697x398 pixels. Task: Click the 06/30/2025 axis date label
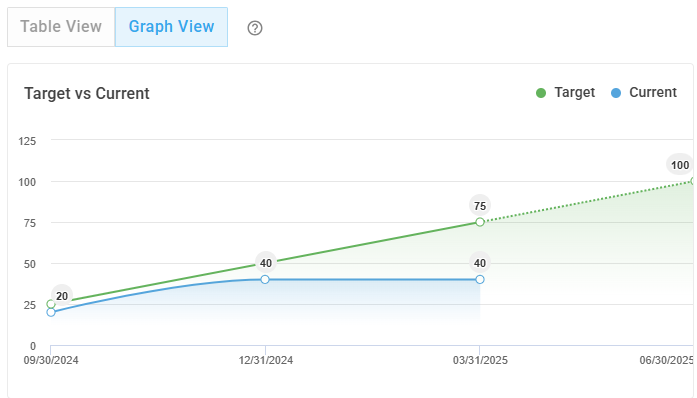[x=667, y=360]
